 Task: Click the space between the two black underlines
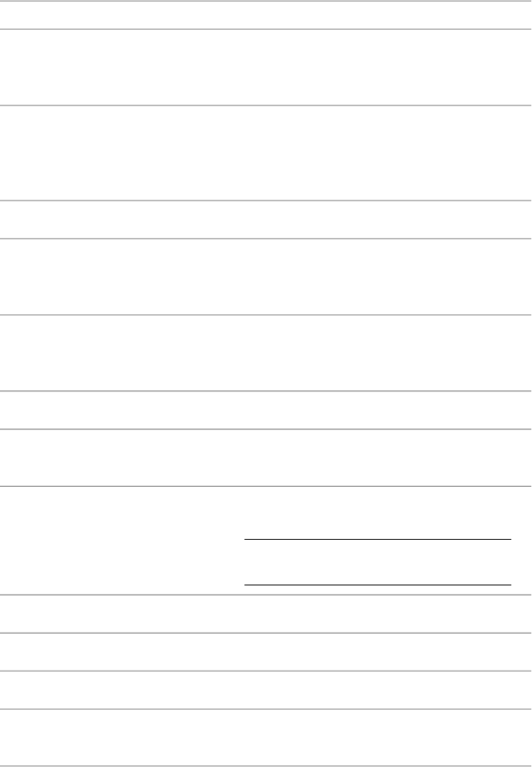pos(378,562)
